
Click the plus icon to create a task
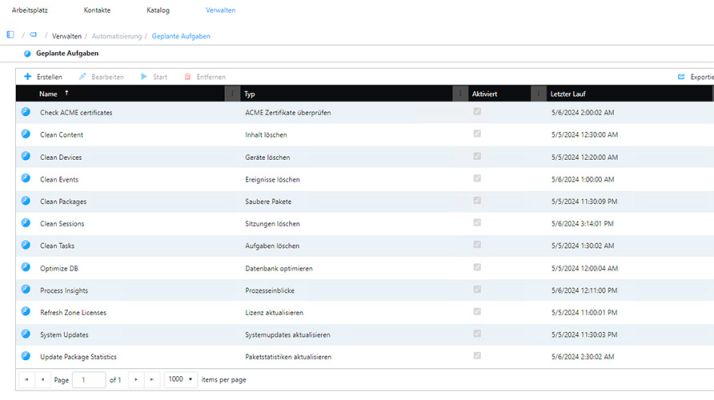click(x=28, y=77)
